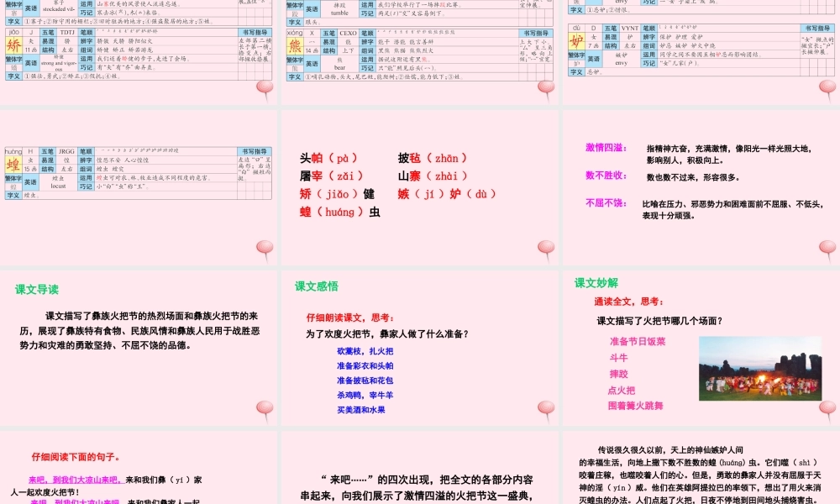Viewport: 840px width, 504px height.
Task: Click the magenta item 摔跤
Action: [x=618, y=374]
